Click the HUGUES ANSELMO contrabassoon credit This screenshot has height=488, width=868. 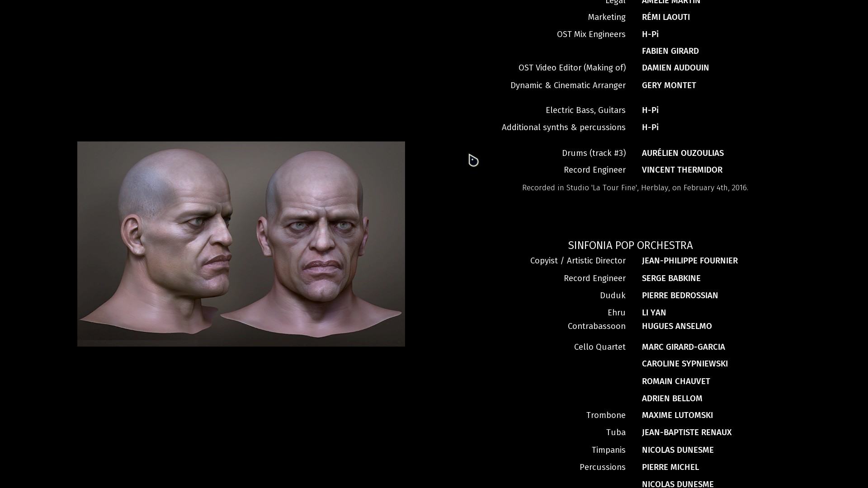pos(676,326)
